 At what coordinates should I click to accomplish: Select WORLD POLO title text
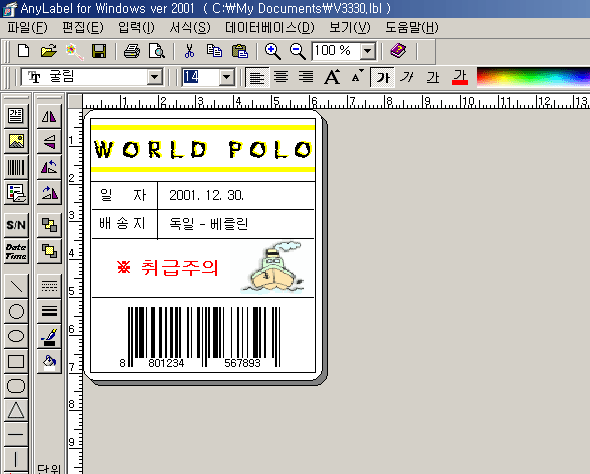pos(203,149)
